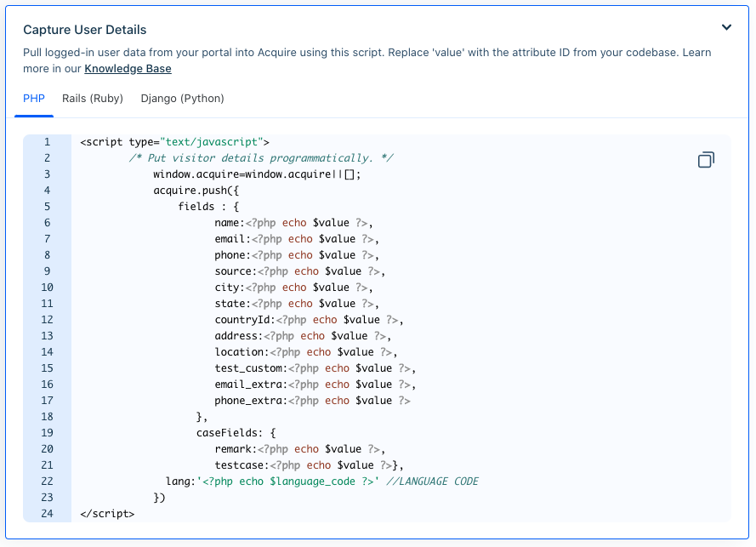Click the script type text/javascript opening line
Viewport: 756px width, 547px height.
(x=174, y=142)
